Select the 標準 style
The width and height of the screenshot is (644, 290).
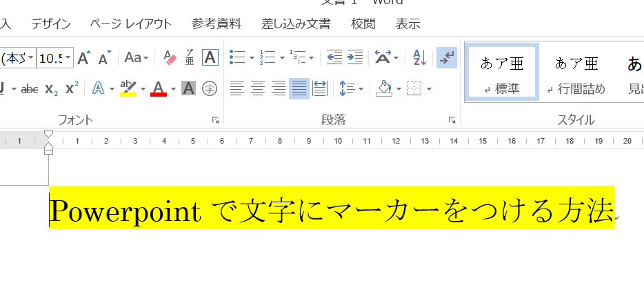pyautogui.click(x=502, y=72)
